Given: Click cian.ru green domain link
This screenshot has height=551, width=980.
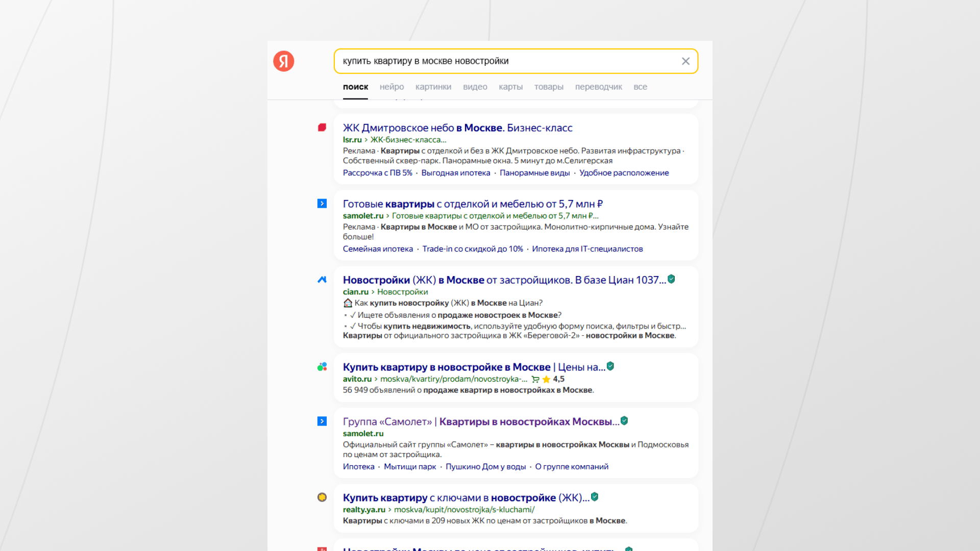Looking at the screenshot, I should tap(355, 292).
